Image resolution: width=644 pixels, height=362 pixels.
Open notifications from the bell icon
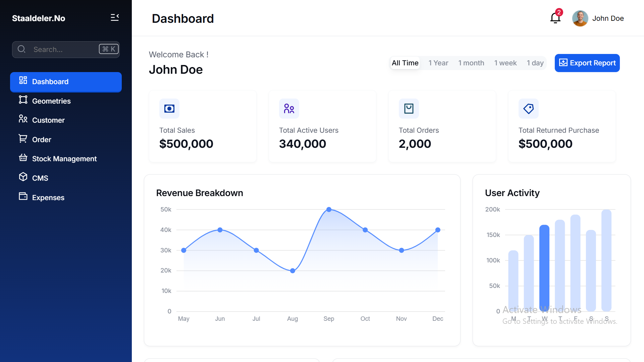tap(555, 18)
